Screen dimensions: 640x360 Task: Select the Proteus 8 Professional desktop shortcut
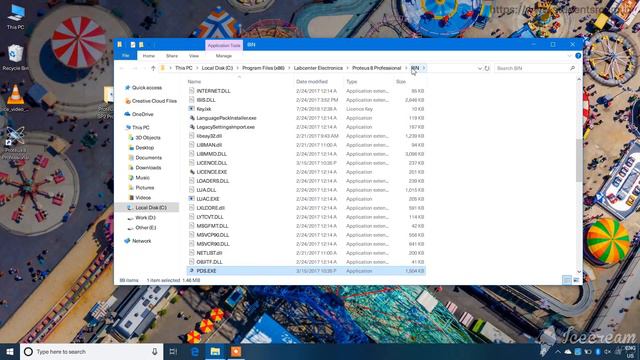(16, 143)
